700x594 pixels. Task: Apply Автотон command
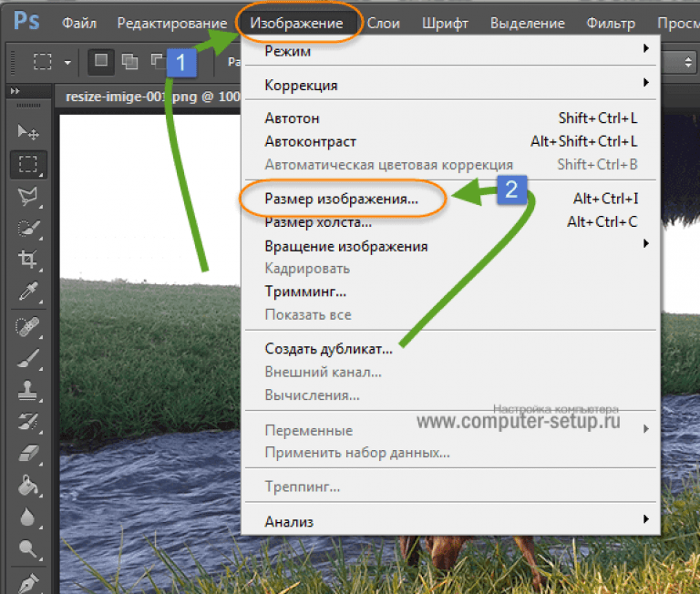tap(451, 118)
